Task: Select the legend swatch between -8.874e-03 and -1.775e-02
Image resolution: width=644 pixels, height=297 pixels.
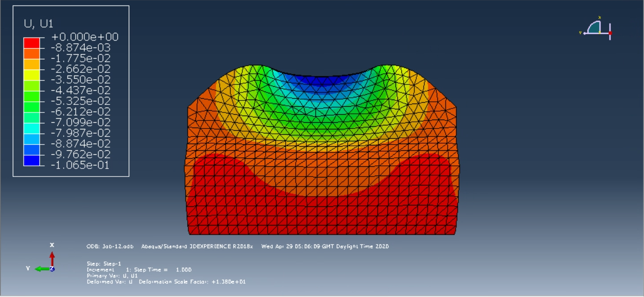Action: point(32,53)
